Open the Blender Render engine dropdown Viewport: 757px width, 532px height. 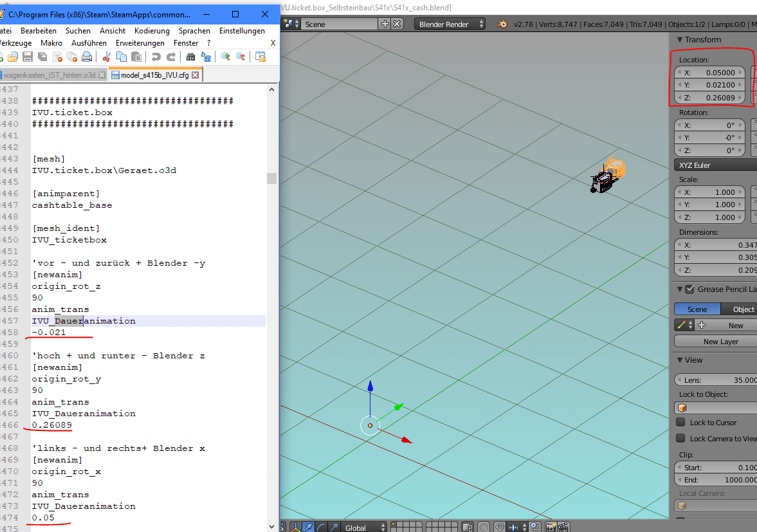[x=450, y=24]
